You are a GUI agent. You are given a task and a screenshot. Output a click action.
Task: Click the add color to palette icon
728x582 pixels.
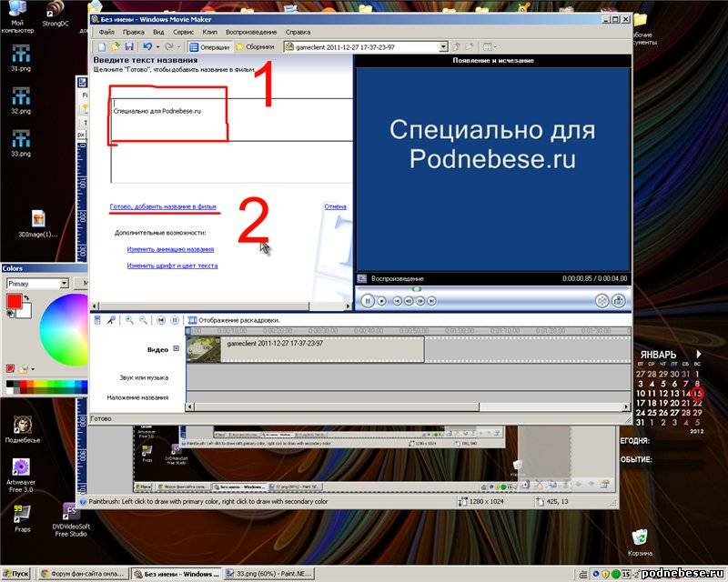10,368
